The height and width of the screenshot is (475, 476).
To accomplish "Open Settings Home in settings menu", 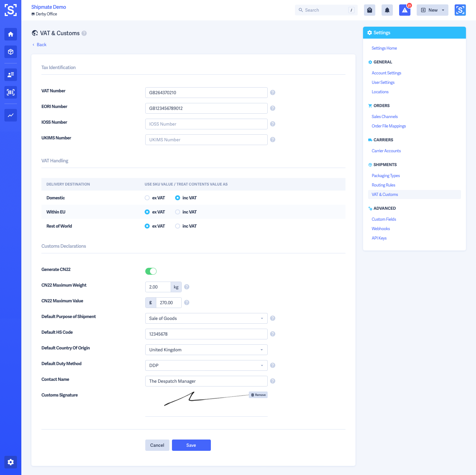I will tap(384, 48).
